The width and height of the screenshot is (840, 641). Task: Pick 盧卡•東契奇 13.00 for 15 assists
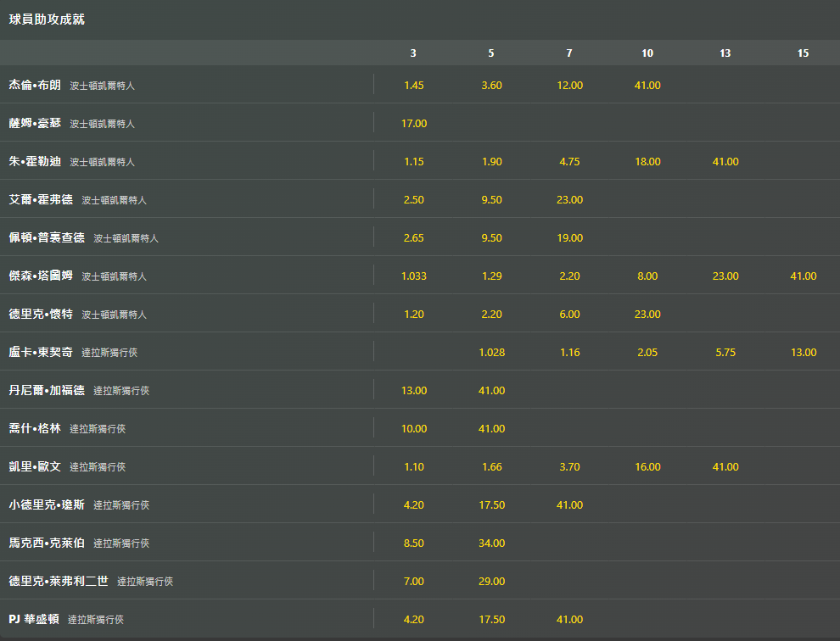803,353
